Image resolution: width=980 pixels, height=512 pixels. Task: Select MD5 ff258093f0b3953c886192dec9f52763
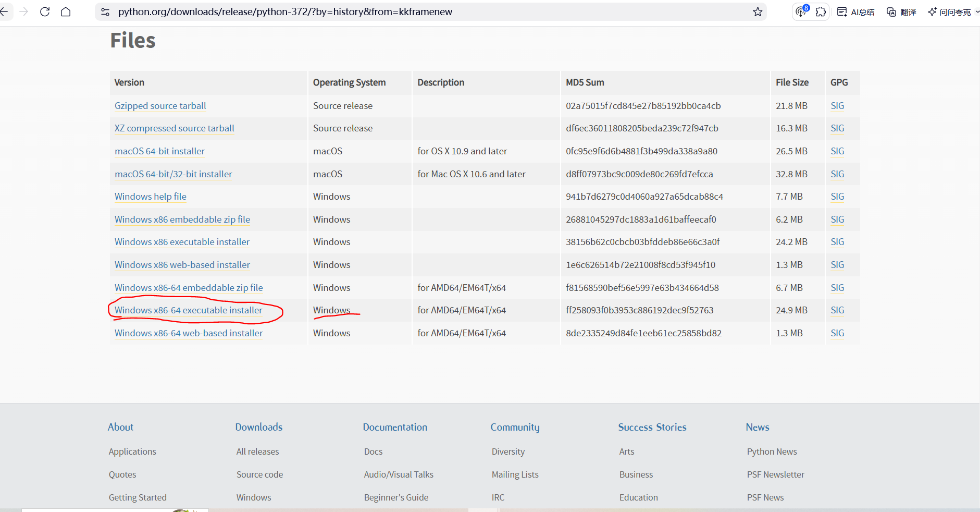[x=640, y=310]
